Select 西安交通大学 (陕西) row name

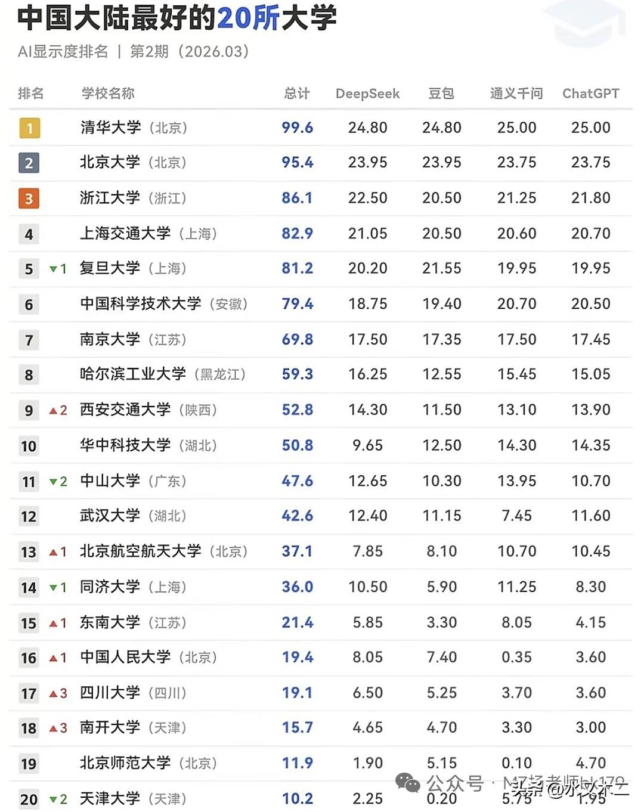(149, 410)
